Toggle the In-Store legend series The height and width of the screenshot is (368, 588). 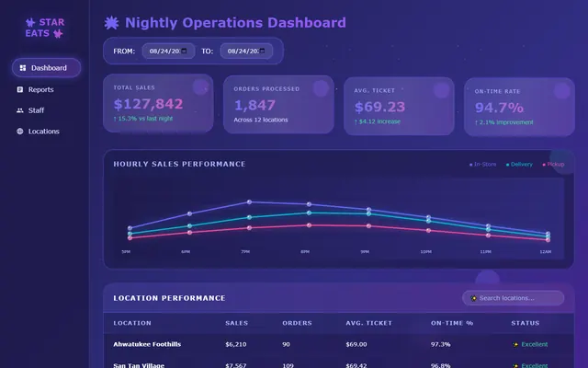pyautogui.click(x=482, y=165)
